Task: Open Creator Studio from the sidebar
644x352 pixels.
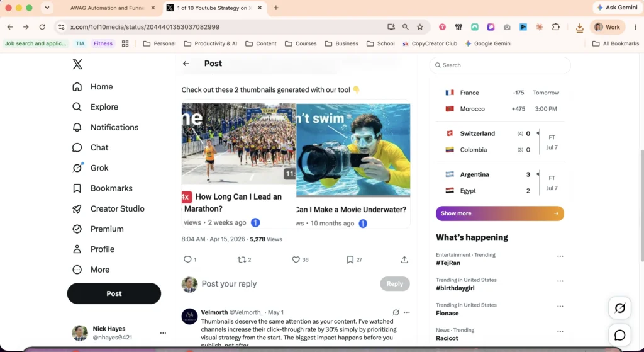Action: click(x=108, y=209)
